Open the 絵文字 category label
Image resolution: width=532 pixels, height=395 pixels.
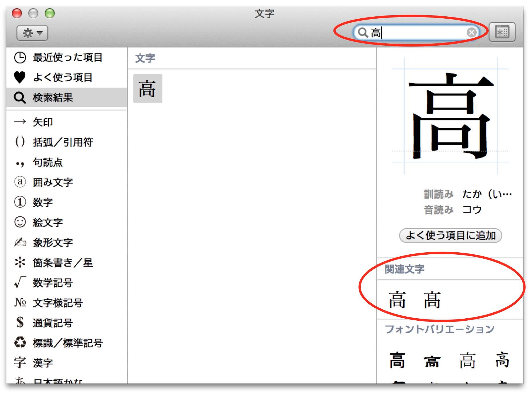[x=48, y=222]
